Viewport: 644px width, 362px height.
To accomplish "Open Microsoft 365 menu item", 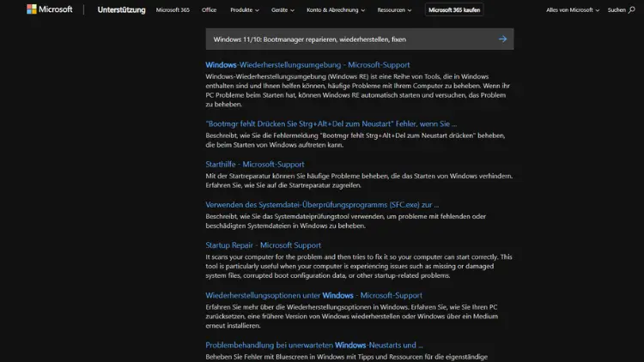I will point(173,9).
